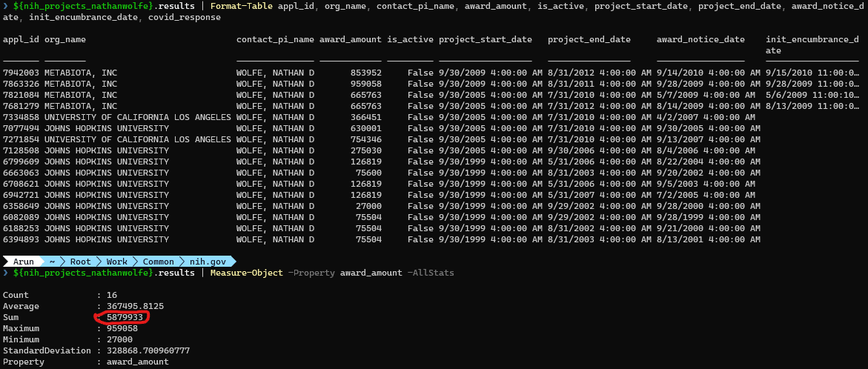Click the -AllStats parameter in the command
The image size is (868, 369).
(428, 273)
